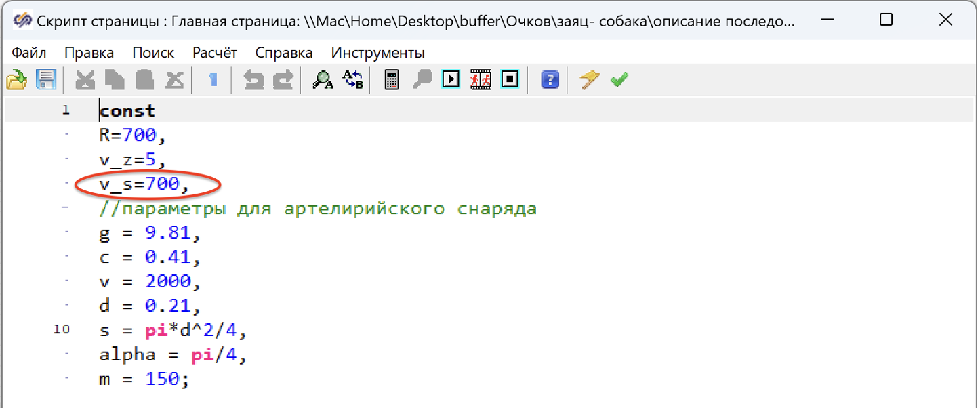Copy selected text using the toolbar icon
980x412 pixels.
tap(115, 80)
